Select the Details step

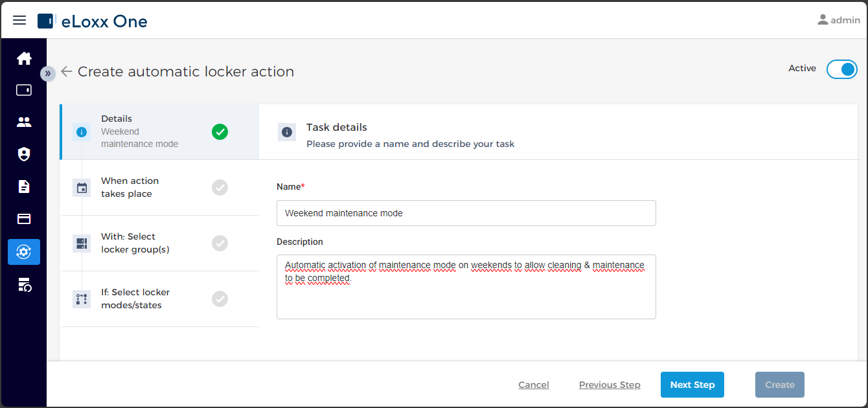click(x=159, y=131)
